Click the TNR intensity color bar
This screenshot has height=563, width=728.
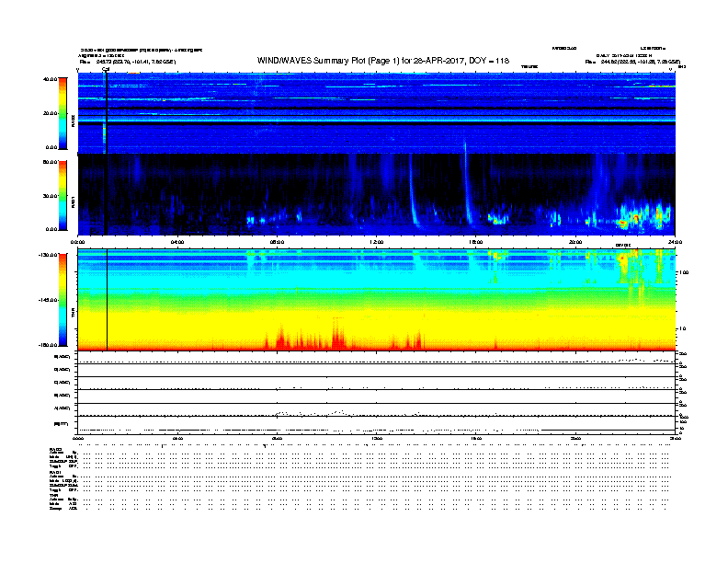(63, 300)
